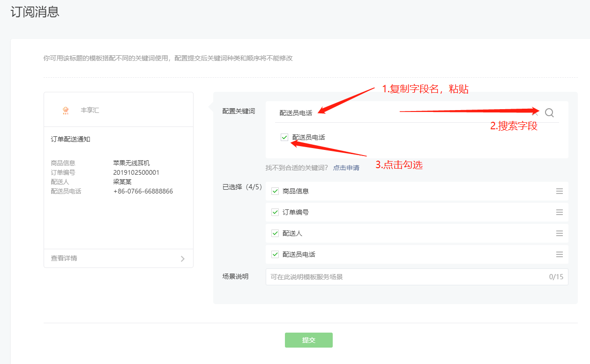Uncheck 订单编号 in the selected list

(275, 212)
